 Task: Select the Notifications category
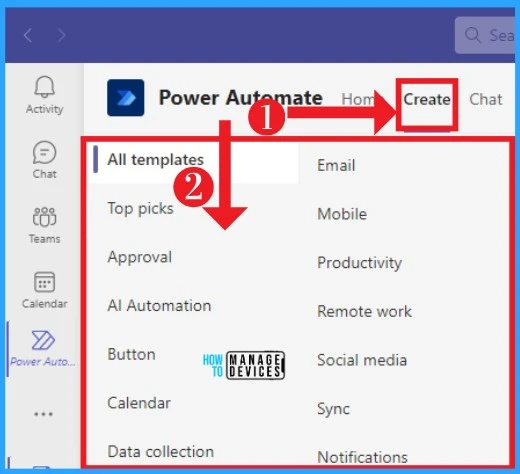[x=362, y=457]
